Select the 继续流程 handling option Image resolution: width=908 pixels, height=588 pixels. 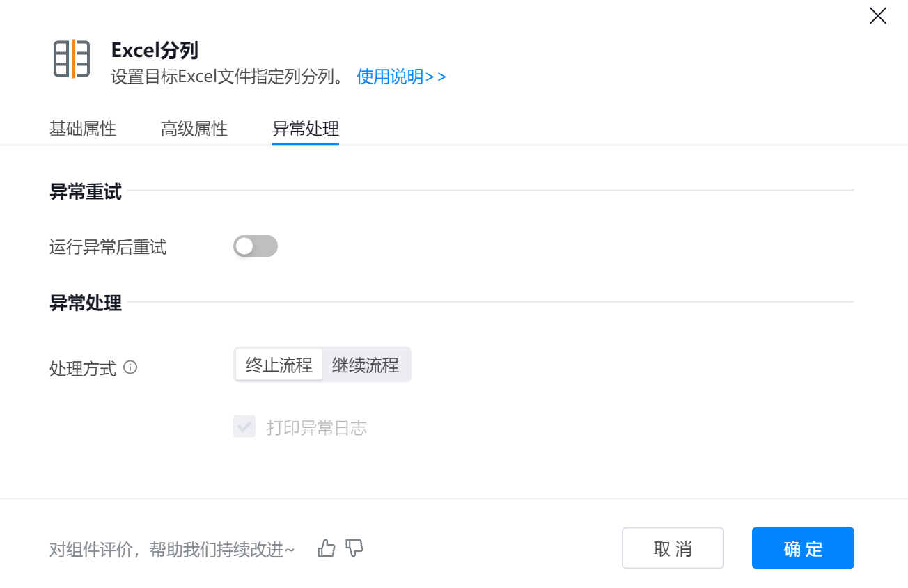pos(366,365)
